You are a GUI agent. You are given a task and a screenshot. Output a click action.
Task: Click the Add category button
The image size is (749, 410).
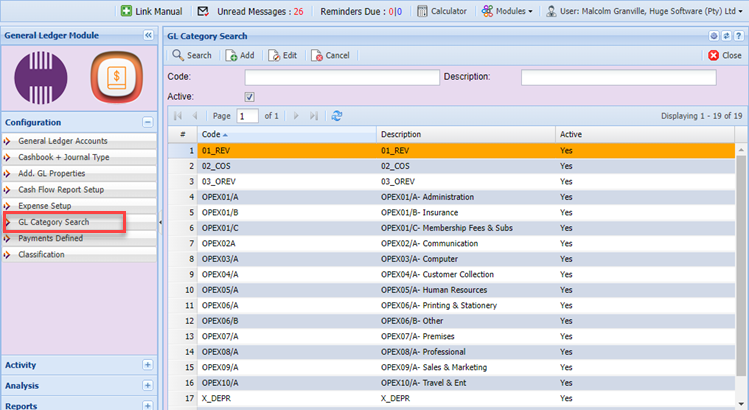pos(239,55)
